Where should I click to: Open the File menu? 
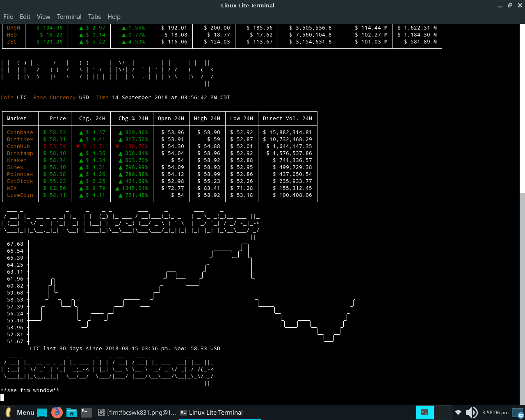click(x=8, y=17)
